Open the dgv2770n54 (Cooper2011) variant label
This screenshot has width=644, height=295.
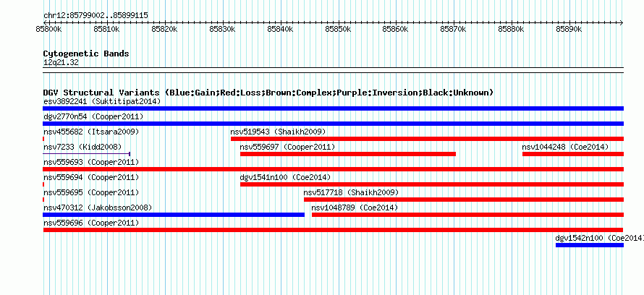tap(93, 116)
